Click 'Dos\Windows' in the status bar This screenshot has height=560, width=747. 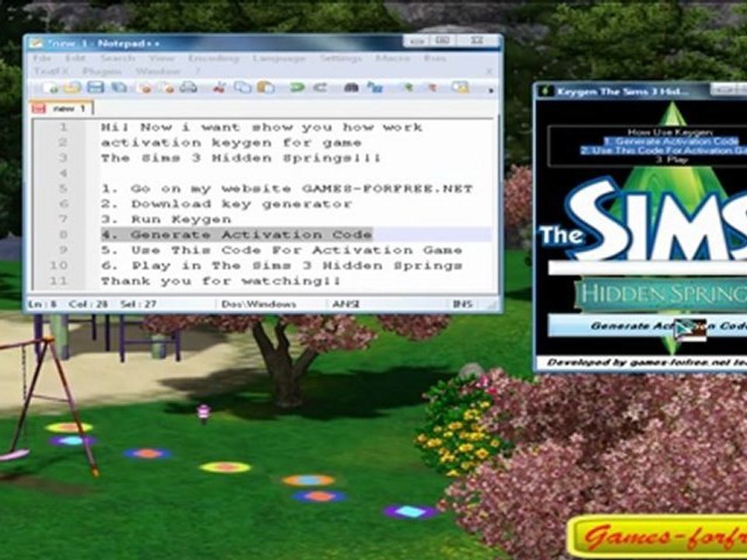pyautogui.click(x=258, y=304)
